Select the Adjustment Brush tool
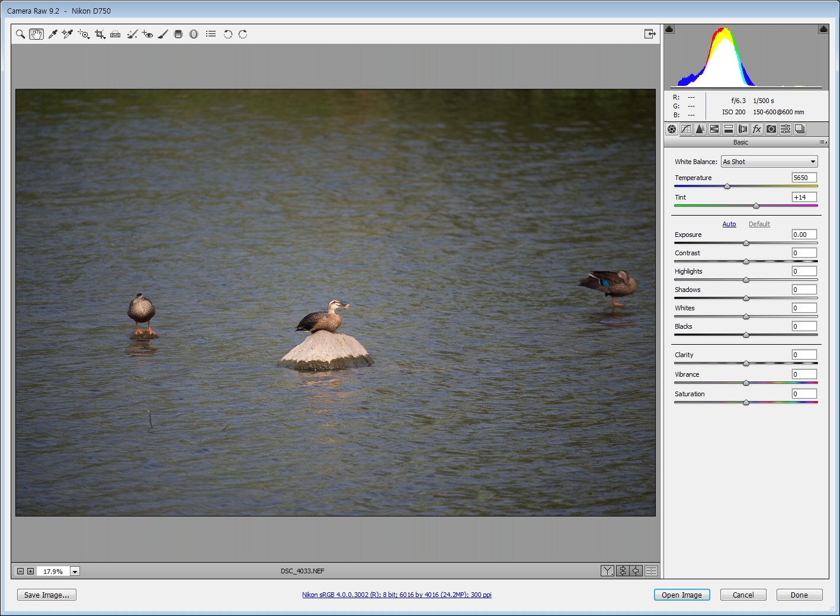 point(163,34)
